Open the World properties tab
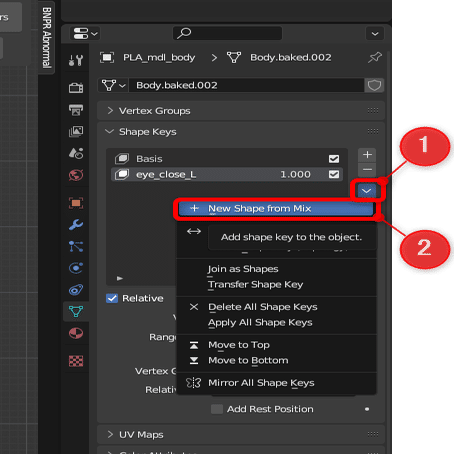 [x=76, y=175]
